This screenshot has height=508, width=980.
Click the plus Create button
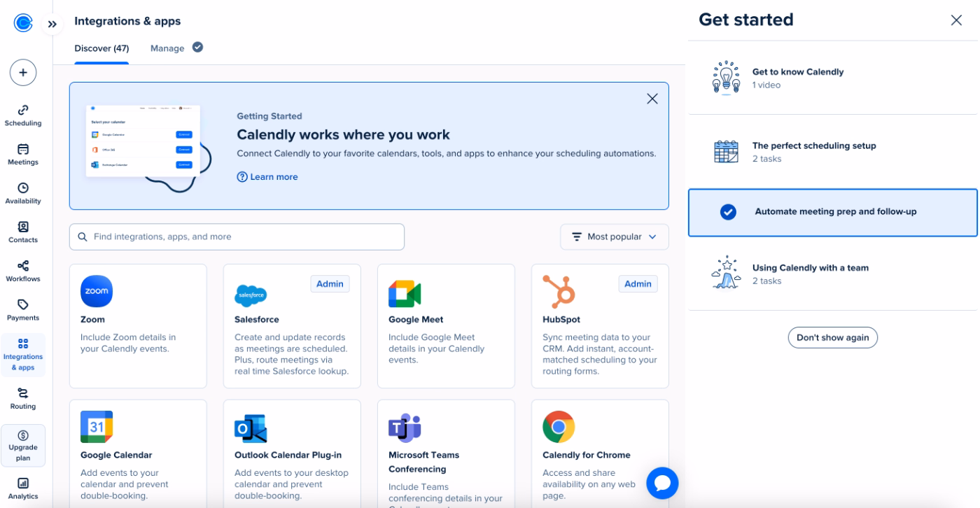[23, 72]
